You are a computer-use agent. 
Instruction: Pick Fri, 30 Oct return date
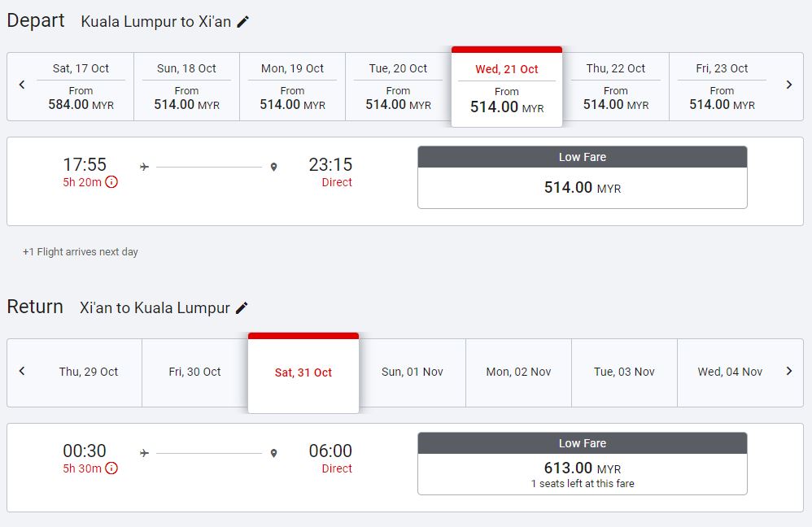pyautogui.click(x=194, y=372)
